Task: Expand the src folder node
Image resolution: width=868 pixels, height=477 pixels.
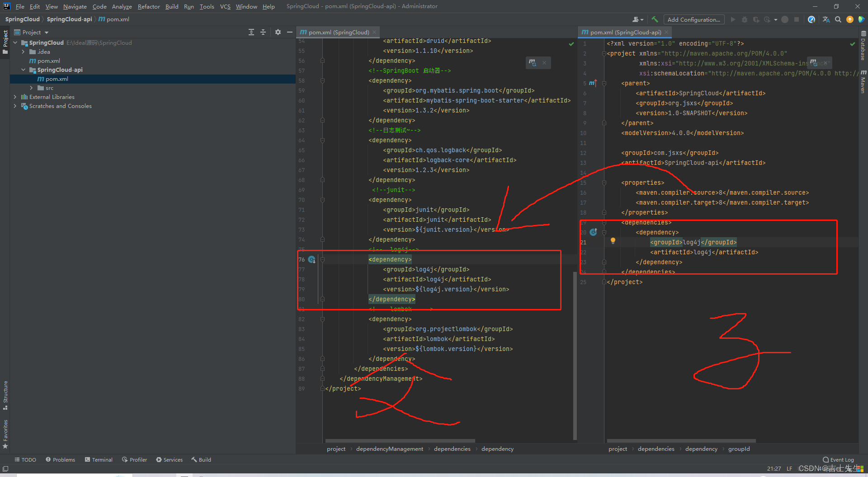Action: pos(31,88)
